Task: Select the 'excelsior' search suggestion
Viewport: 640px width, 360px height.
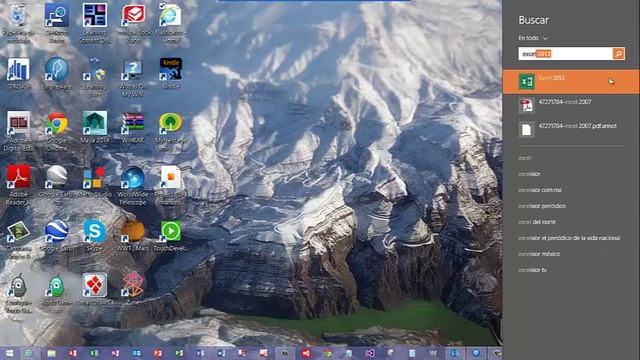Action: pos(529,174)
